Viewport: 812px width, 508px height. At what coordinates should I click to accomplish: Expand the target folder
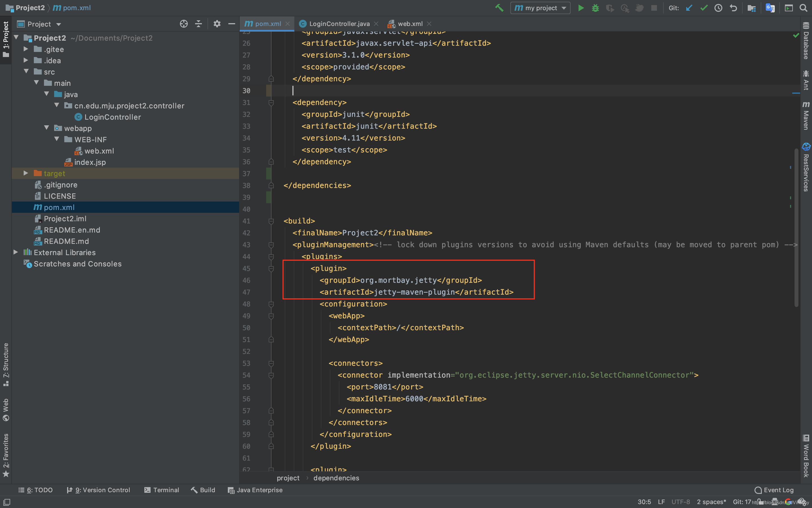pos(26,173)
